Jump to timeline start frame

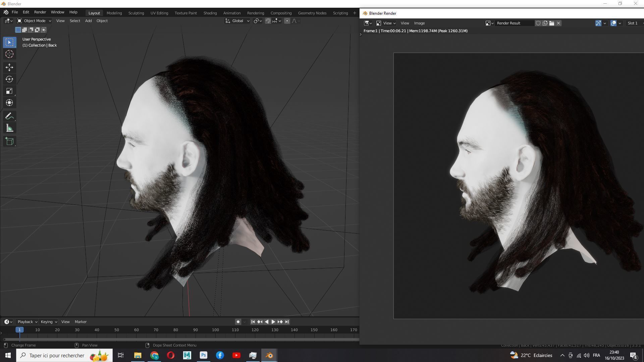pos(253,322)
